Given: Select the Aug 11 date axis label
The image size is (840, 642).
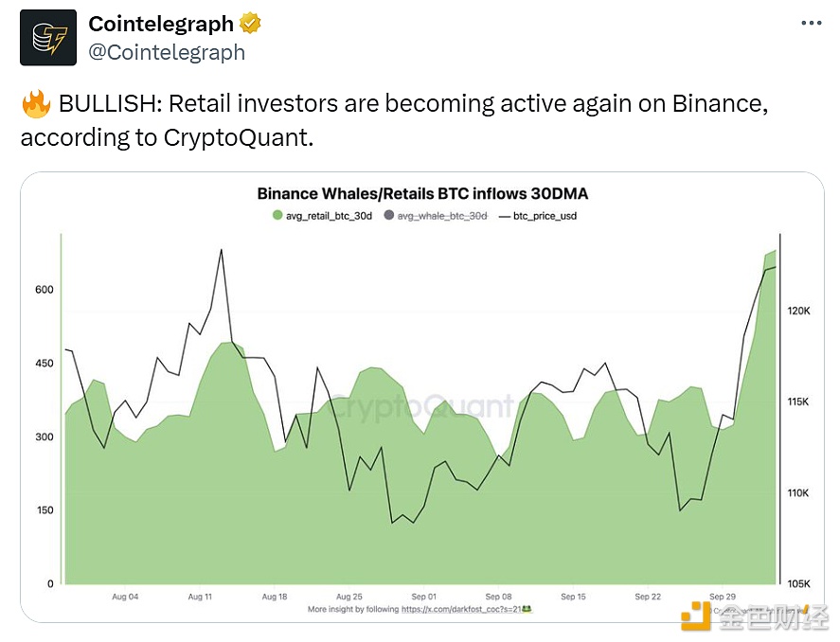Looking at the screenshot, I should [200, 597].
